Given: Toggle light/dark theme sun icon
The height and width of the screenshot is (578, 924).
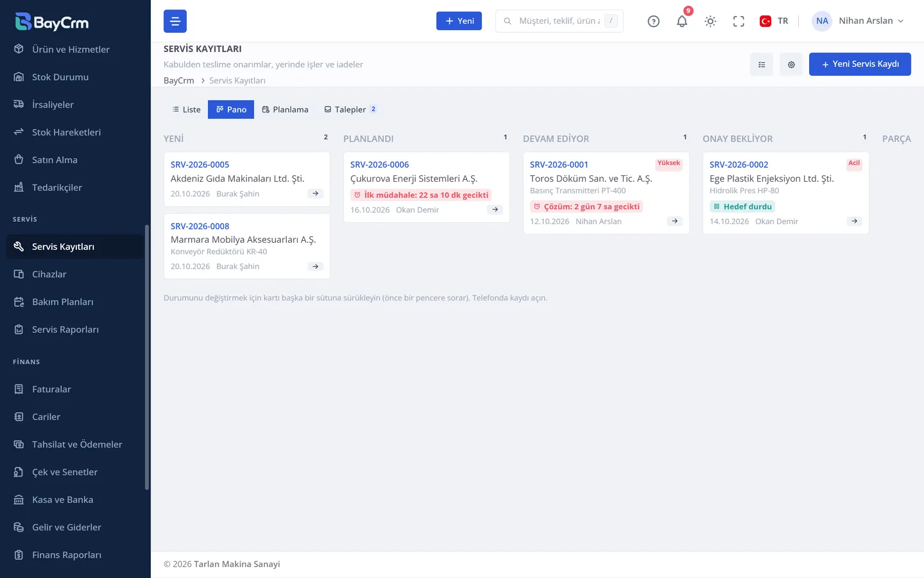Looking at the screenshot, I should point(710,21).
